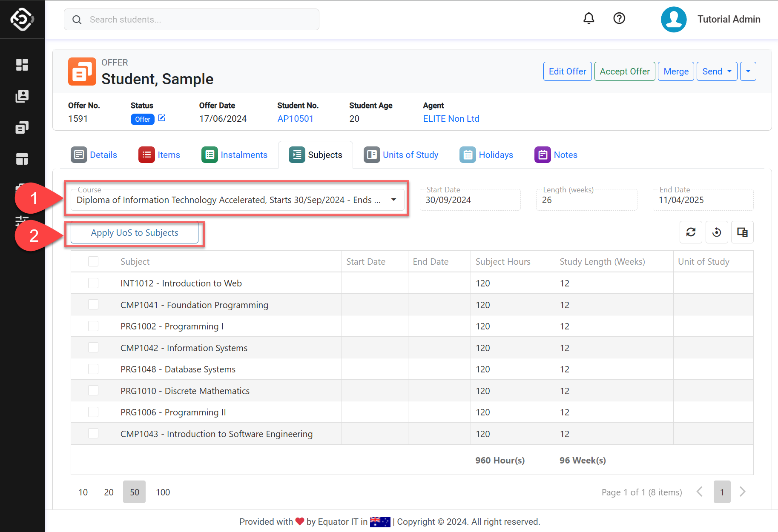Image resolution: width=778 pixels, height=532 pixels.
Task: Click the search magnifier icon
Action: (77, 20)
